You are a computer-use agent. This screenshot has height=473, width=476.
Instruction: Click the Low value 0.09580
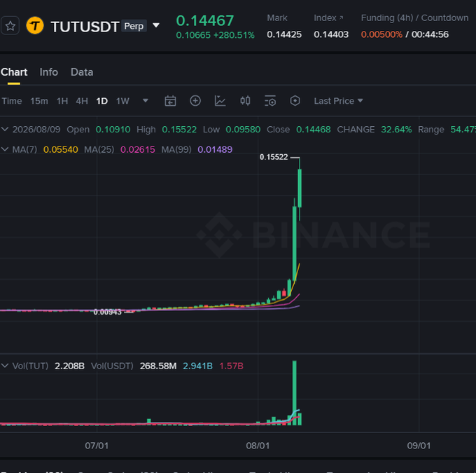pyautogui.click(x=243, y=130)
